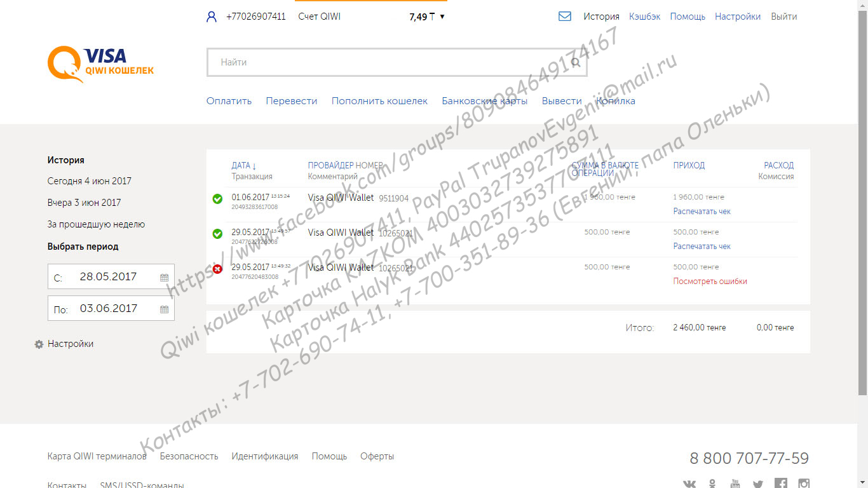Open Оферты footer link
This screenshot has width=868, height=488.
tap(377, 456)
